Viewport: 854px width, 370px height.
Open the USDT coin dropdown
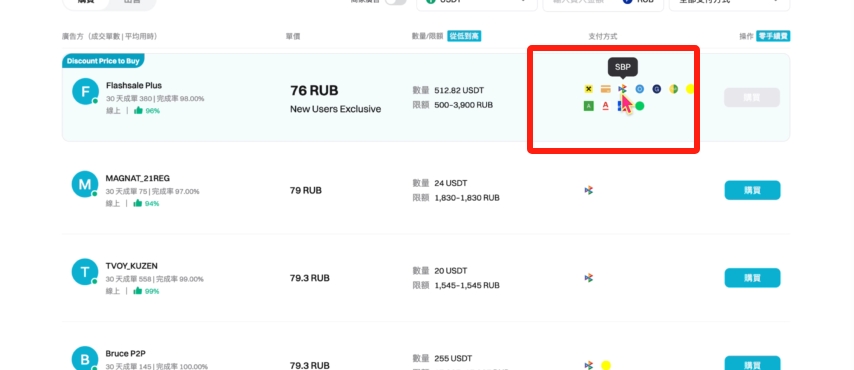point(477,3)
